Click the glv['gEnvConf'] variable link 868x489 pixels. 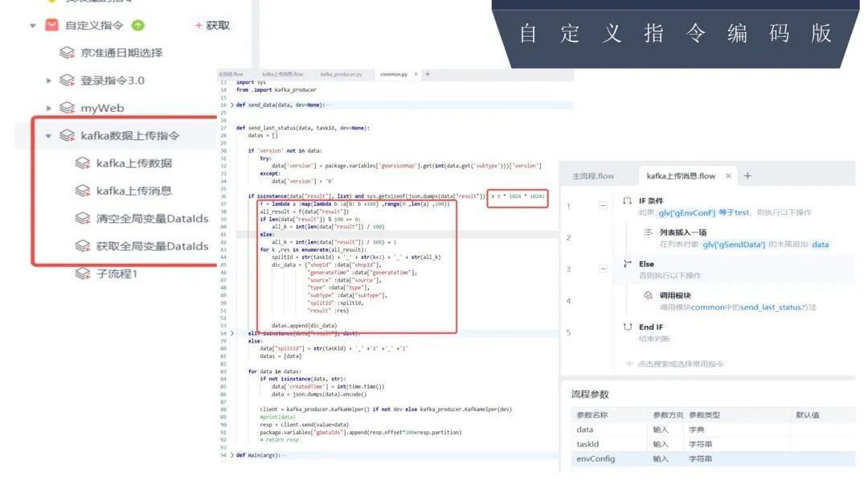click(686, 212)
